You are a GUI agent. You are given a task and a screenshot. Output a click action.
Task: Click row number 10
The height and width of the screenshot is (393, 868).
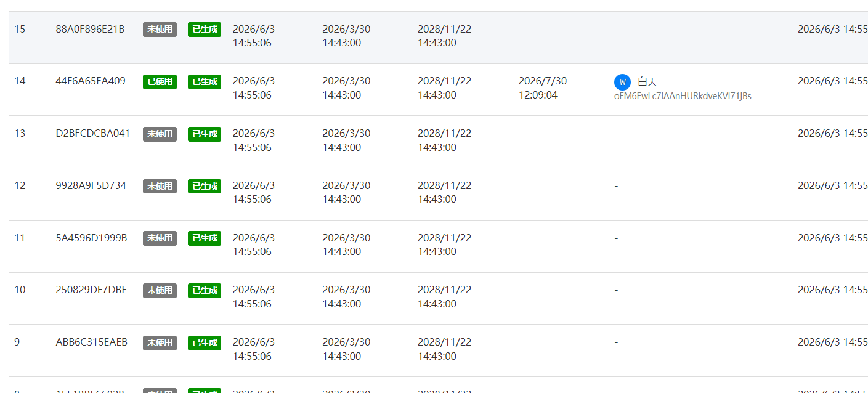click(20, 290)
